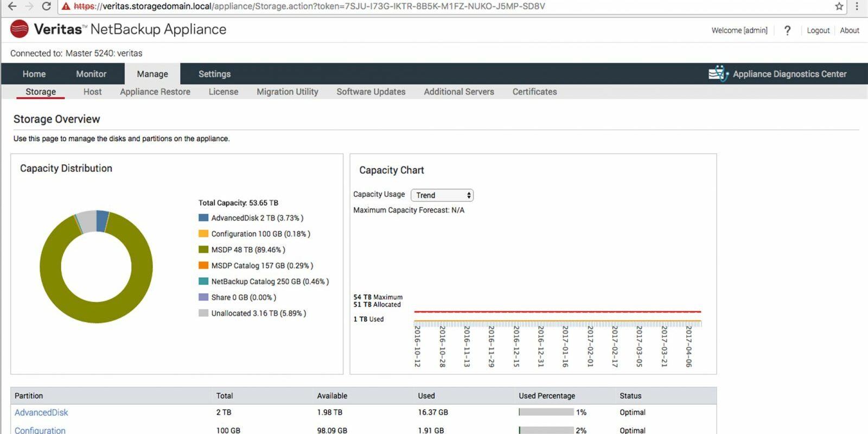Click Configuration used percentage bar

click(546, 430)
